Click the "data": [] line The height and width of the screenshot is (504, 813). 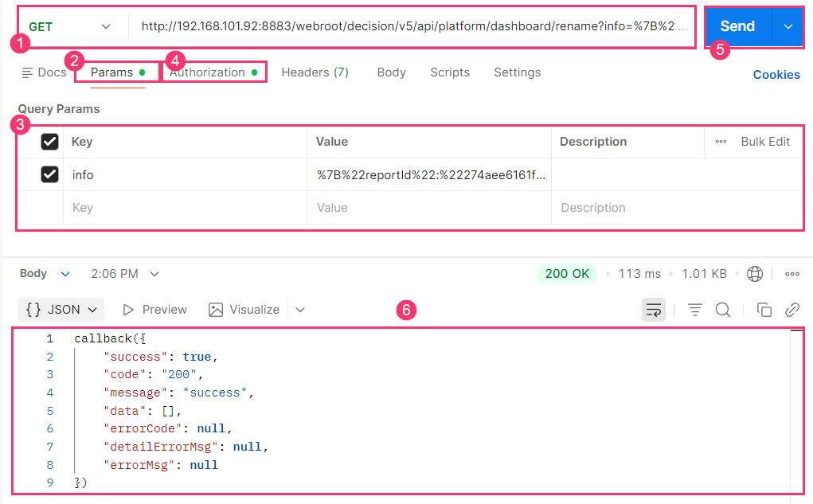pos(142,411)
